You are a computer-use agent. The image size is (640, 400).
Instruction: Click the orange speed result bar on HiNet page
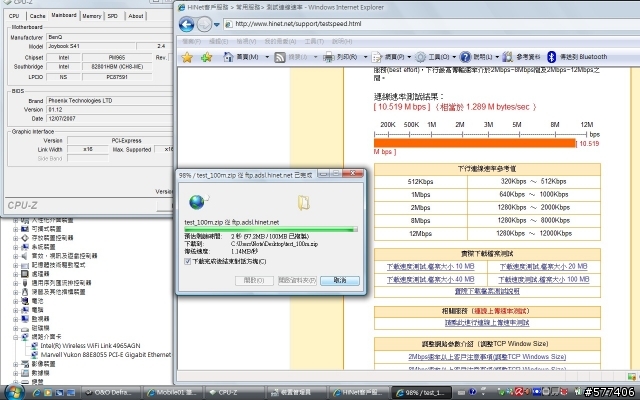pyautogui.click(x=474, y=143)
